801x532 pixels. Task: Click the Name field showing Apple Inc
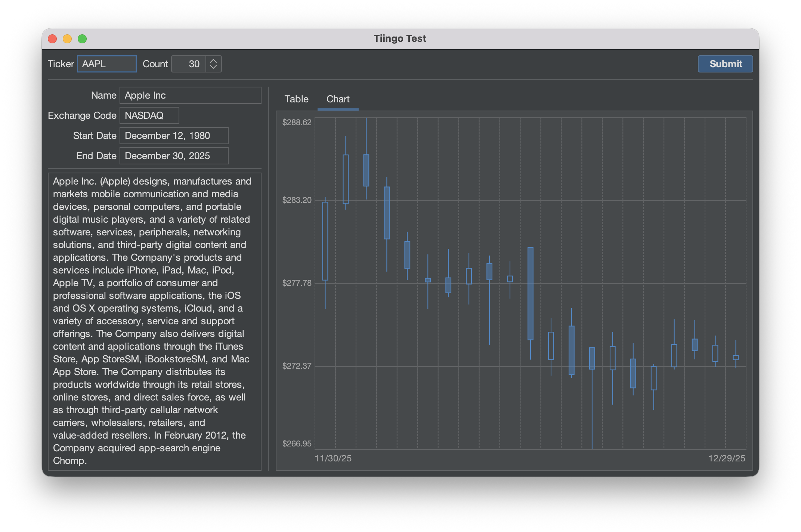tap(190, 95)
